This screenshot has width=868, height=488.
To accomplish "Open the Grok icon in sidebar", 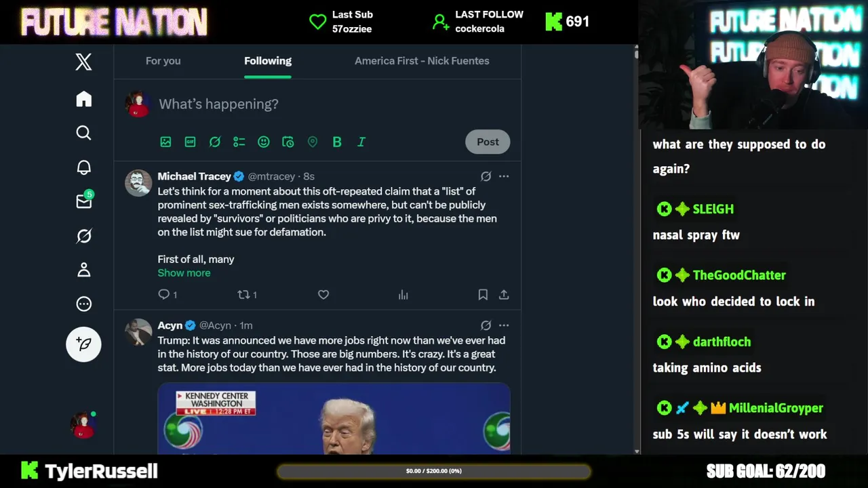I will (x=83, y=236).
